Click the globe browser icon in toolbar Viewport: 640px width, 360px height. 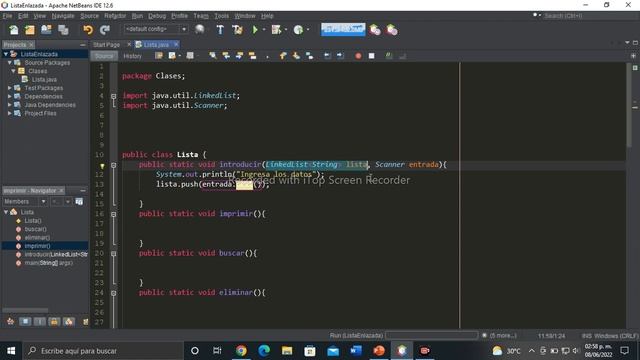pos(200,29)
